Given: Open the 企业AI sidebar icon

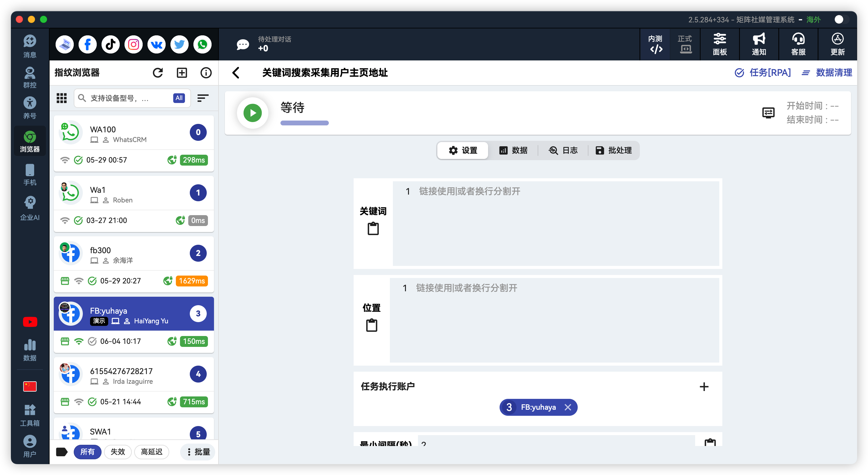Looking at the screenshot, I should click(30, 208).
